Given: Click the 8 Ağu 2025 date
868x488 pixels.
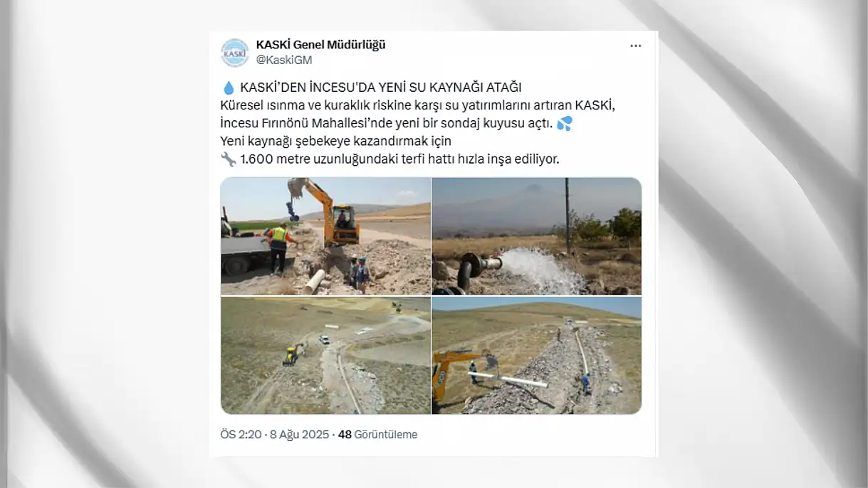Looking at the screenshot, I should tap(299, 435).
